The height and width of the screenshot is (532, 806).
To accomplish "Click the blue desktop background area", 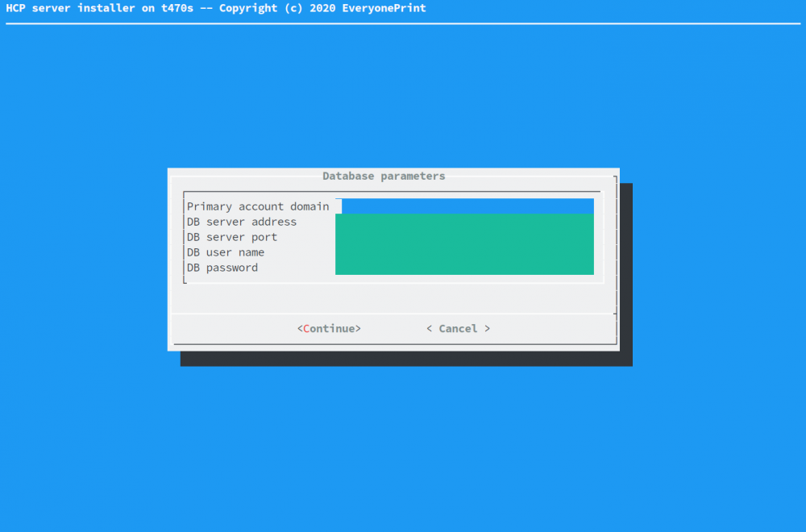I will tap(81, 443).
